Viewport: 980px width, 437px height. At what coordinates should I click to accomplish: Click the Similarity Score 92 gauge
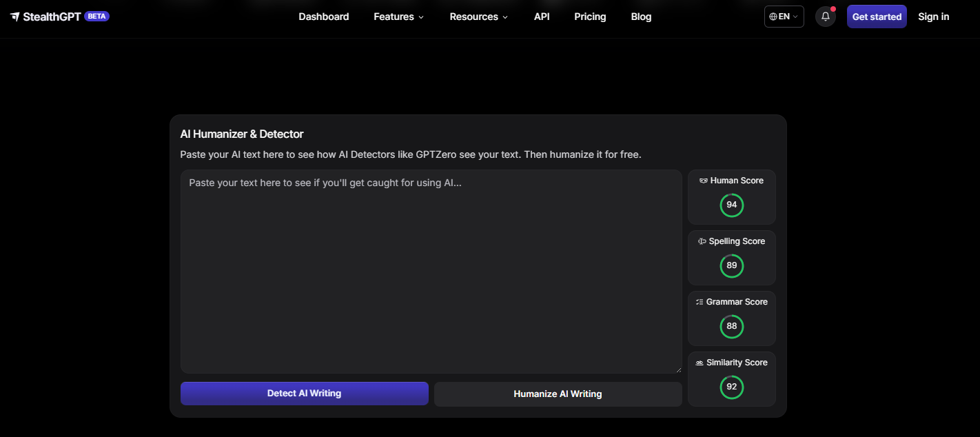[732, 387]
